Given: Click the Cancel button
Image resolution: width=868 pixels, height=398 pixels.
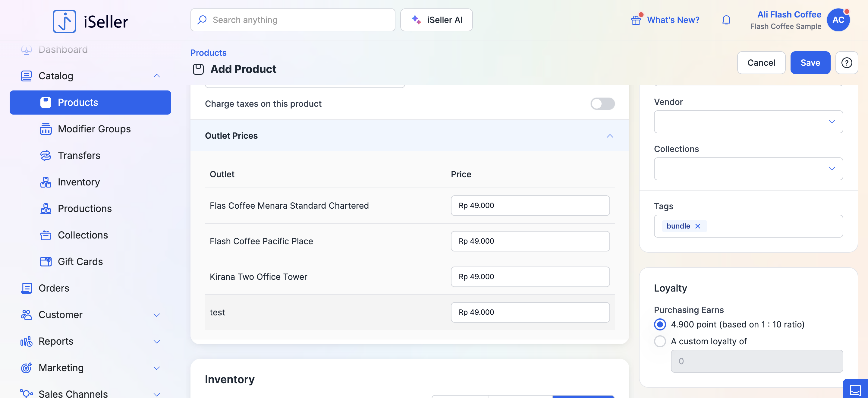Looking at the screenshot, I should point(761,63).
